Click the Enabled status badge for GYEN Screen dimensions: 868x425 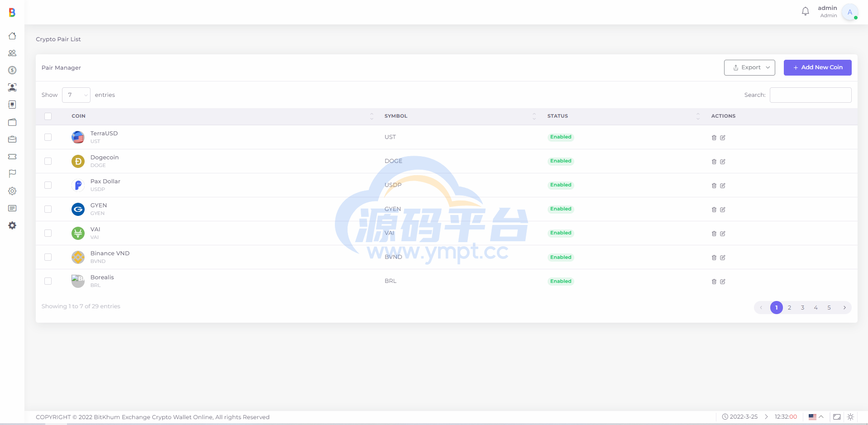(561, 209)
